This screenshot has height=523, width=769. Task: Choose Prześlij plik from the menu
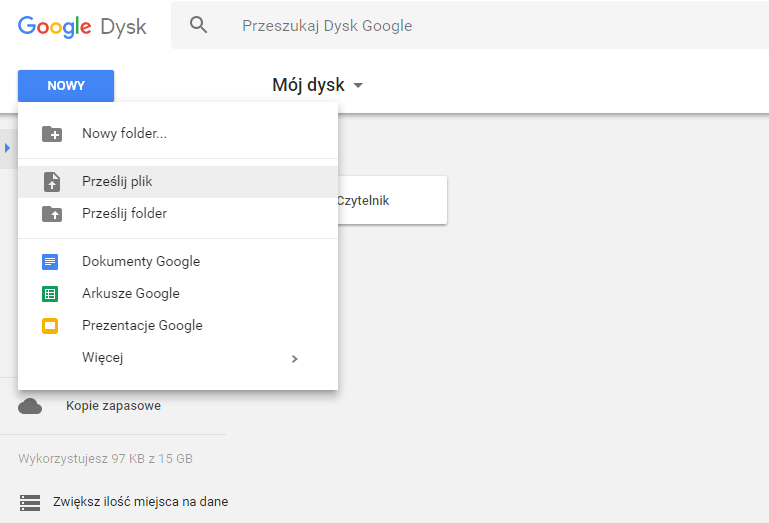tap(178, 182)
